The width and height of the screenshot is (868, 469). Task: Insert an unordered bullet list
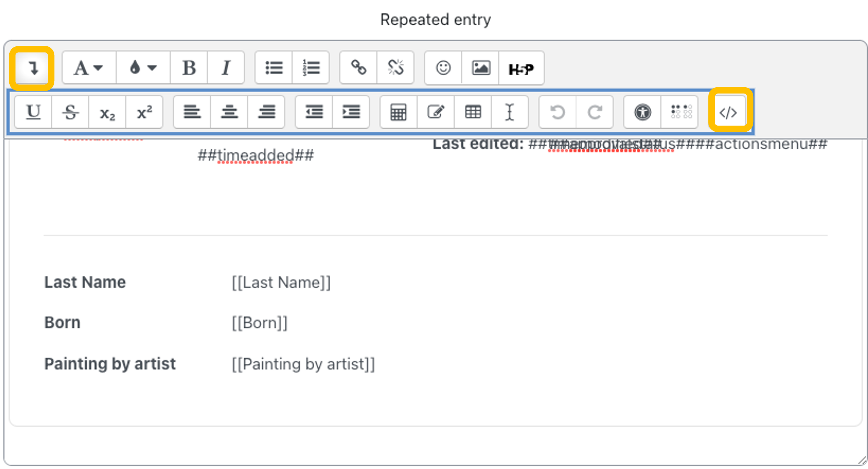273,68
